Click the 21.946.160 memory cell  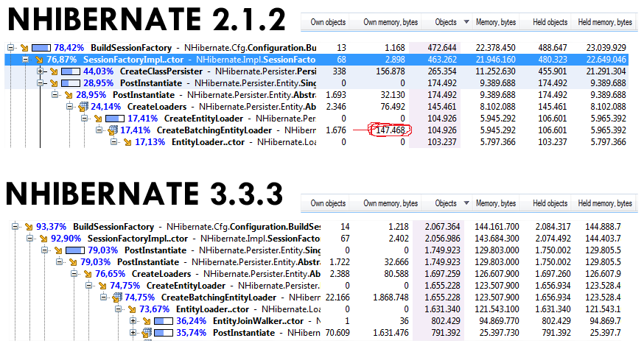coord(495,60)
